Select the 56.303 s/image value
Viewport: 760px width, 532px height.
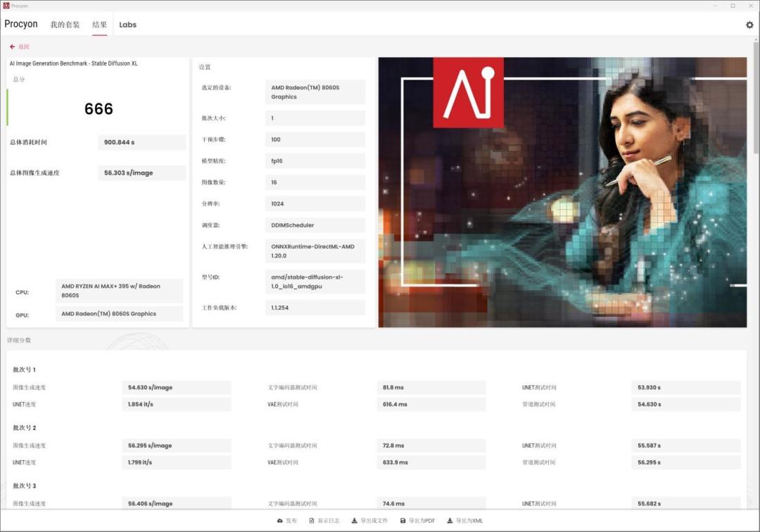tap(141, 173)
